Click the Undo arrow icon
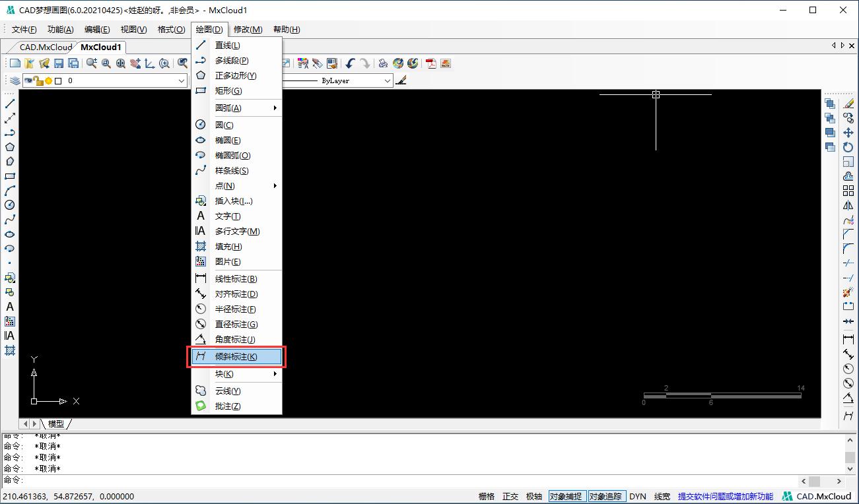Image resolution: width=859 pixels, height=504 pixels. pos(350,63)
